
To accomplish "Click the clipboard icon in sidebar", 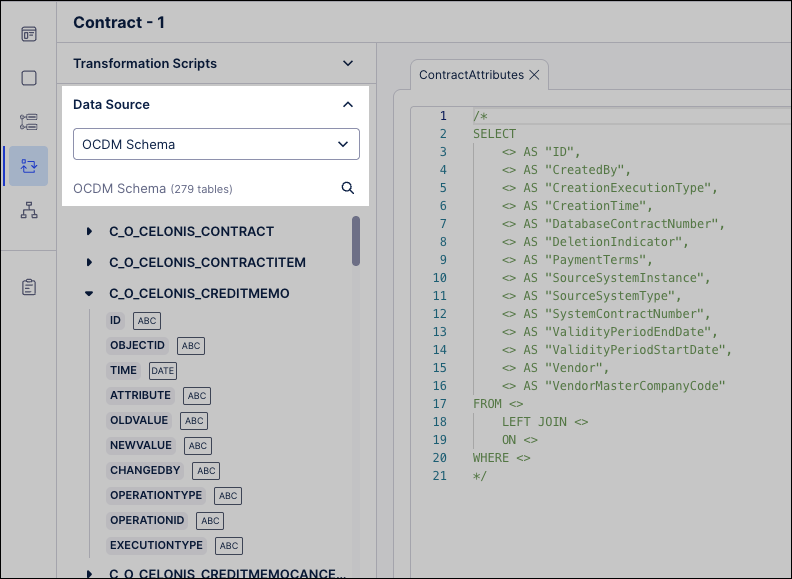I will click(29, 287).
